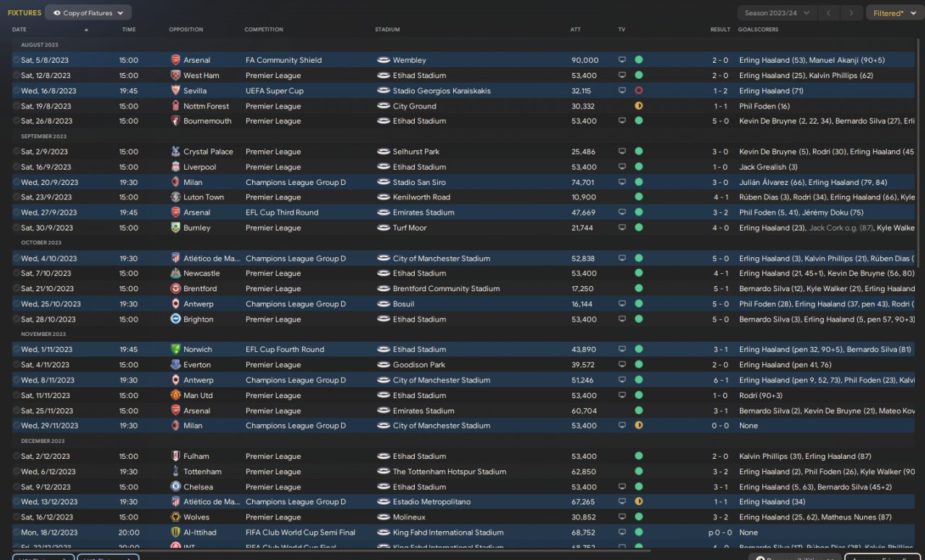Click the check icon beside Sat, 5/8/2023
This screenshot has height=560, width=925.
[x=16, y=60]
